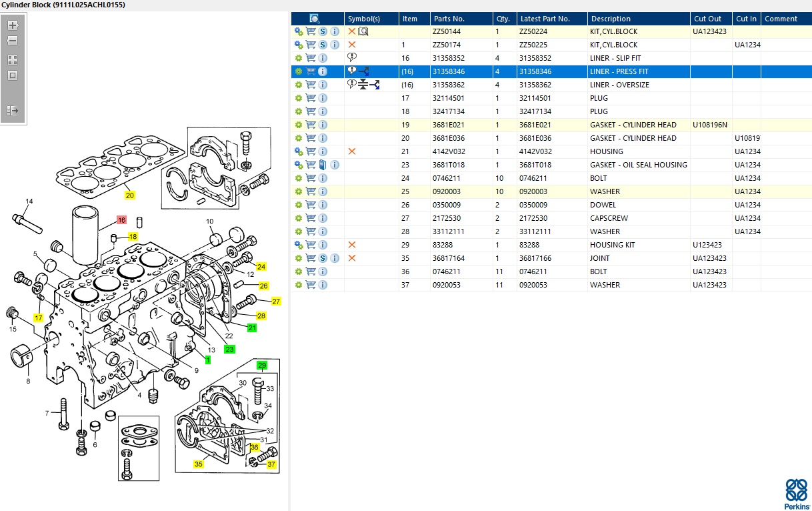Open info for liner press fit 31358346
Screen dimensions: 812x511
coord(323,71)
